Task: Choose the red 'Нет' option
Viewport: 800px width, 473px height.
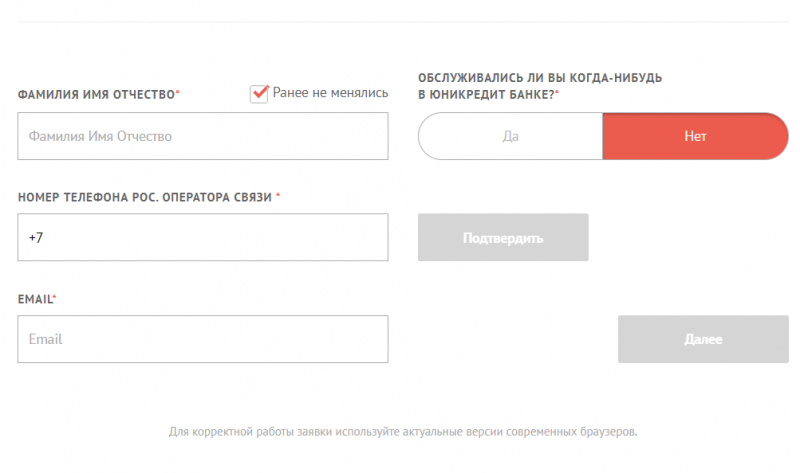Action: (695, 136)
